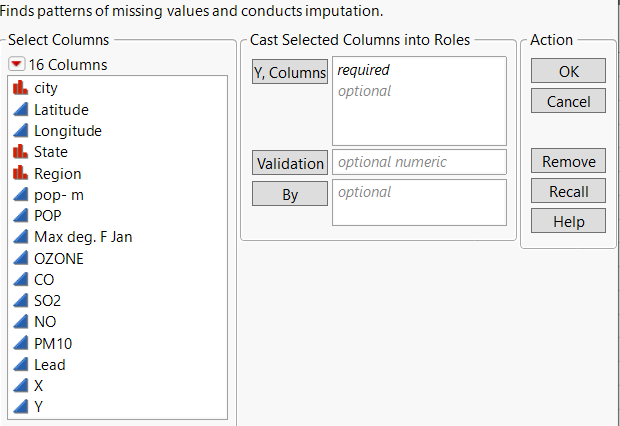Open the 16 Columns red triangle menu
The image size is (620, 426).
point(17,65)
